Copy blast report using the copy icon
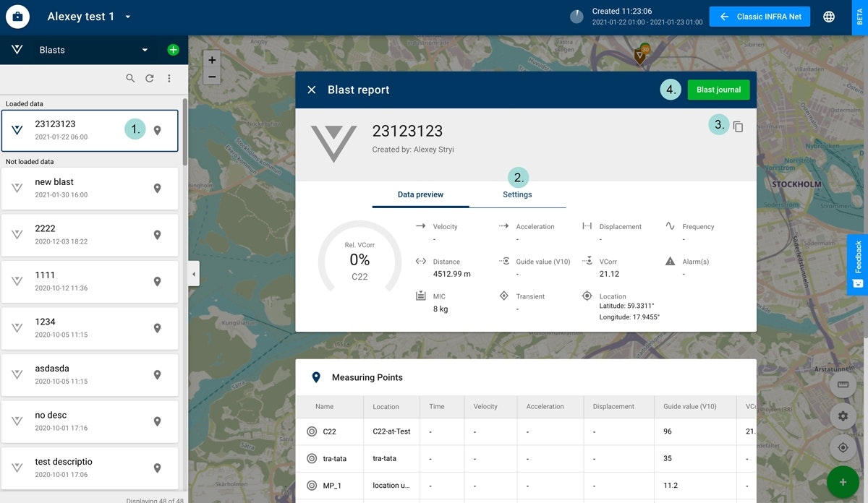This screenshot has height=503, width=868. 738,126
